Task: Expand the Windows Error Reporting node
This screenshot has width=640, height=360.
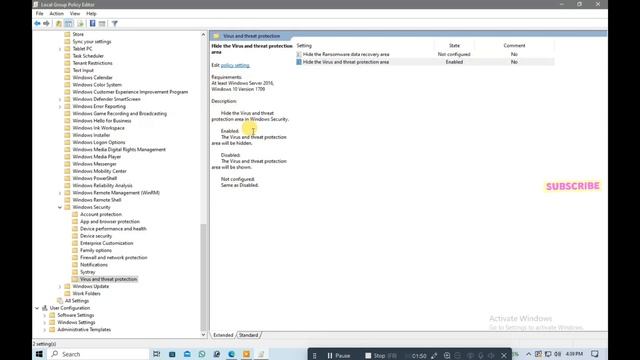Action: (x=60, y=107)
